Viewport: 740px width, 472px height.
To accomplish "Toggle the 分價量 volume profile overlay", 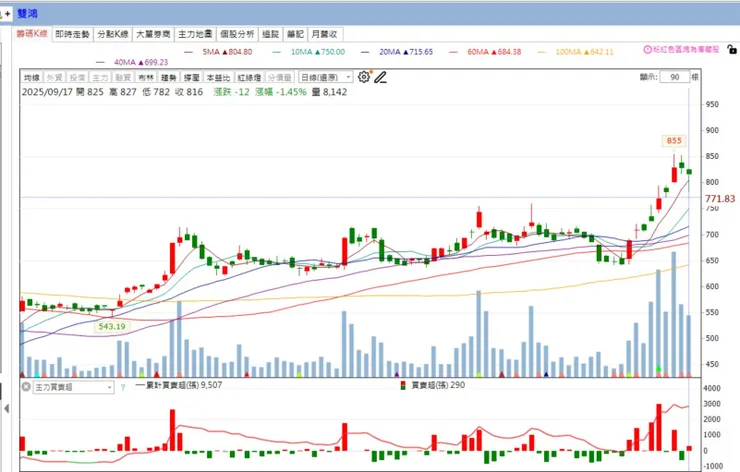I will pos(279,77).
